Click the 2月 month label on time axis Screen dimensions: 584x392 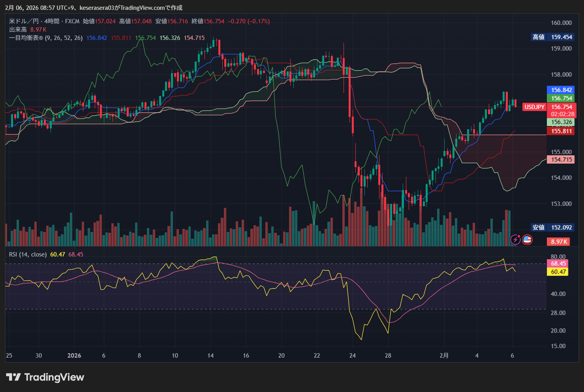click(444, 355)
